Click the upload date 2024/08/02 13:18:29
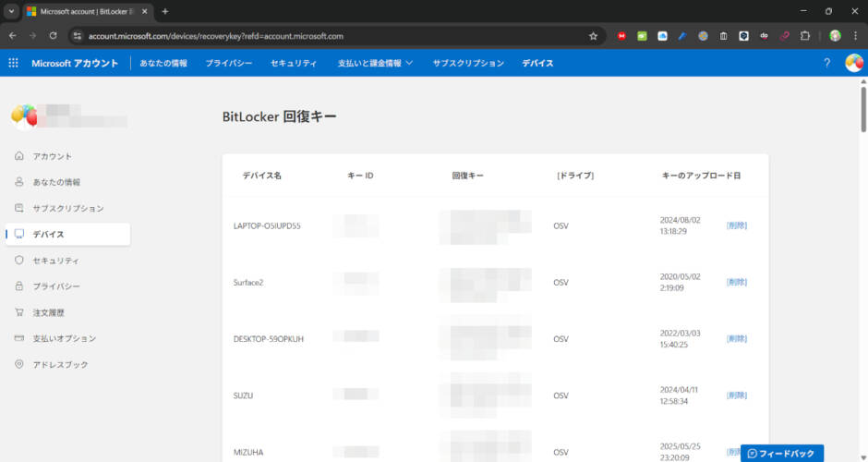The image size is (868, 462). [680, 225]
